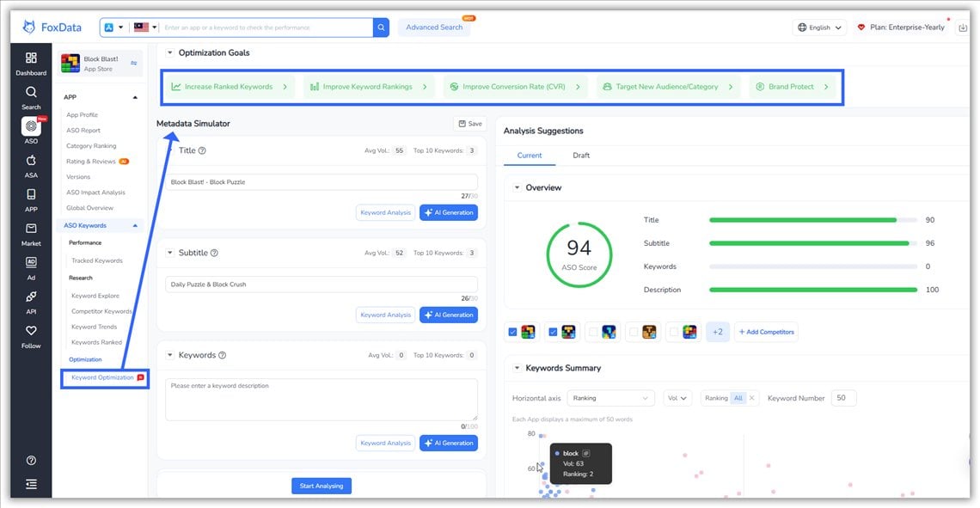The height and width of the screenshot is (508, 980).
Task: Select Brand Protect goal
Action: coord(793,87)
